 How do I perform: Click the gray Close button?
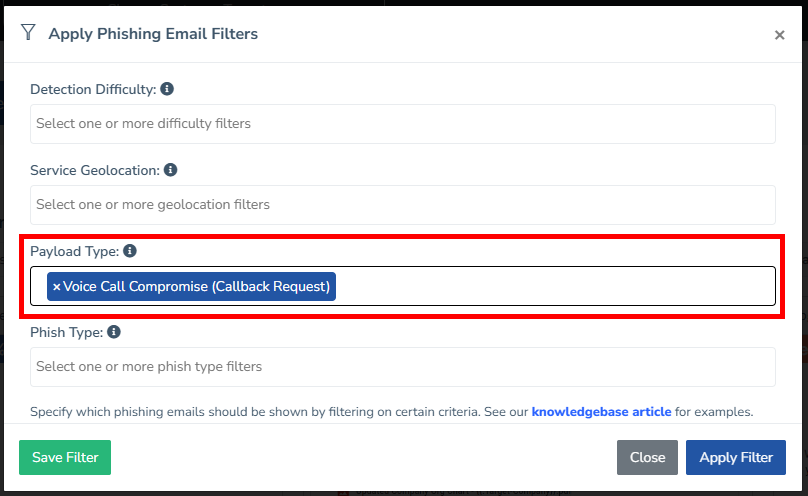tap(647, 457)
